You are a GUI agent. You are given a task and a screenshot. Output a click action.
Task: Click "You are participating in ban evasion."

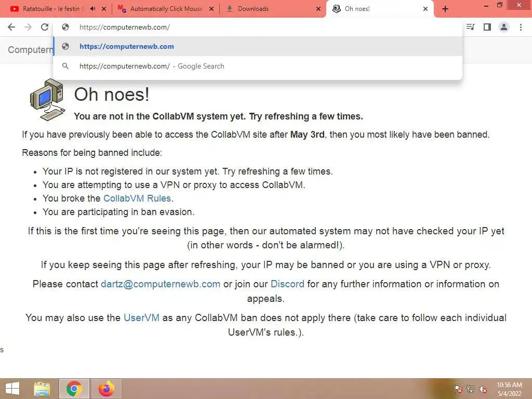[118, 212]
